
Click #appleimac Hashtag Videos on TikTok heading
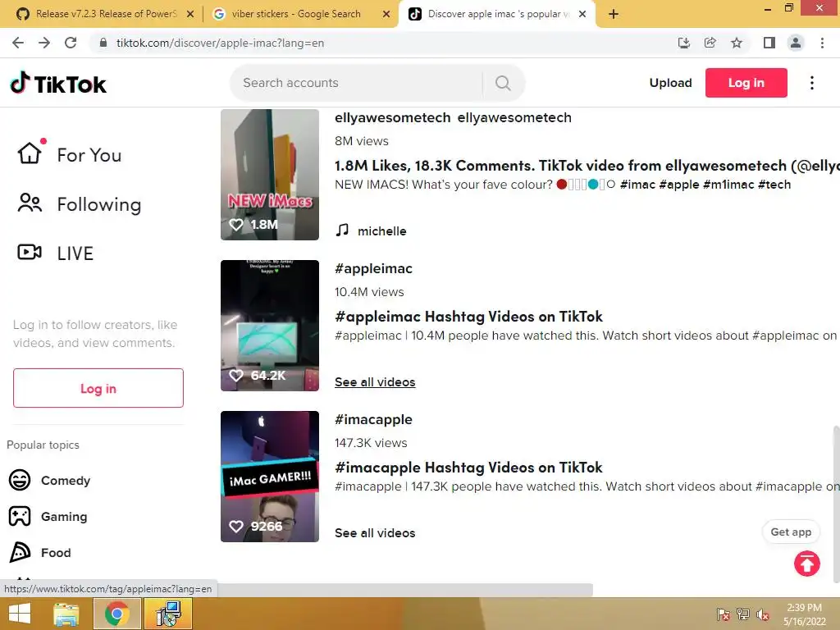click(x=468, y=317)
